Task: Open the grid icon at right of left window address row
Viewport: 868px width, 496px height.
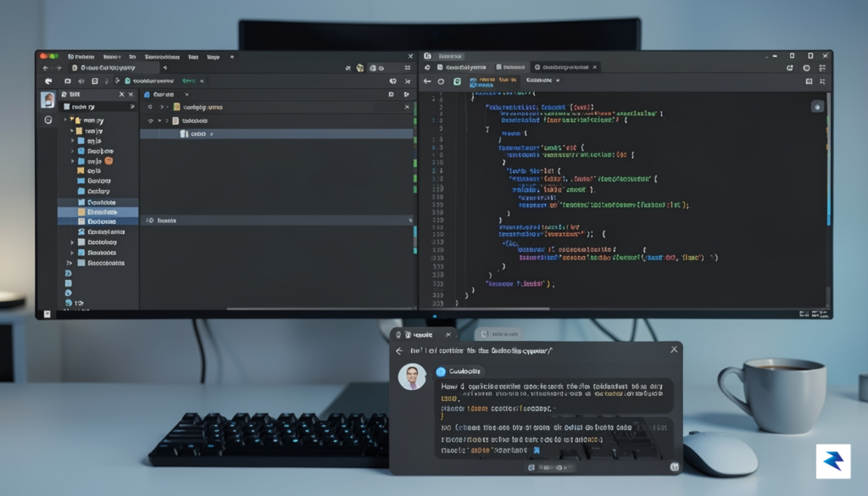Action: 408,68
